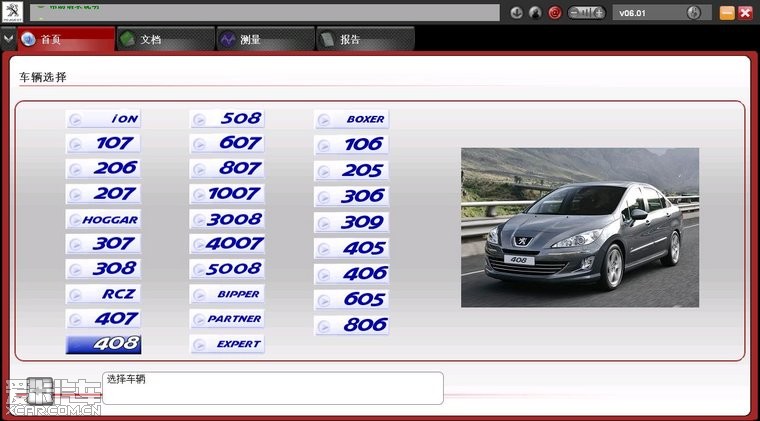This screenshot has height=421, width=760.
Task: Select the 308 vehicle
Action: coord(103,269)
